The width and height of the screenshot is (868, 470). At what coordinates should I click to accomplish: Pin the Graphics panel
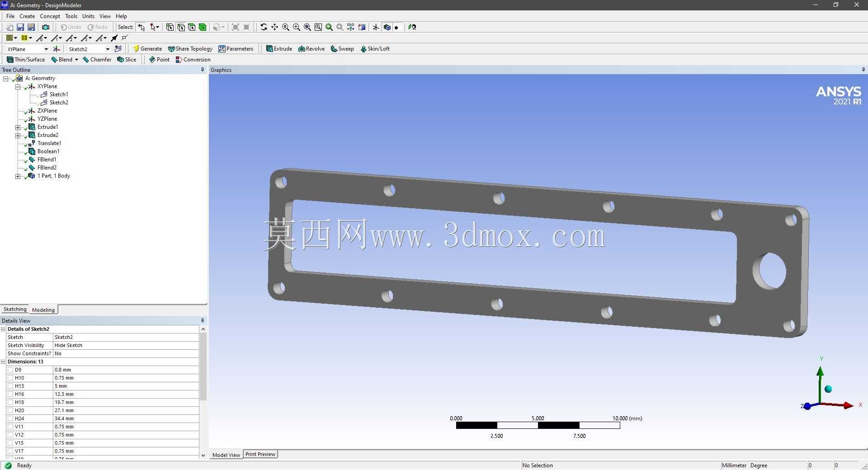863,70
